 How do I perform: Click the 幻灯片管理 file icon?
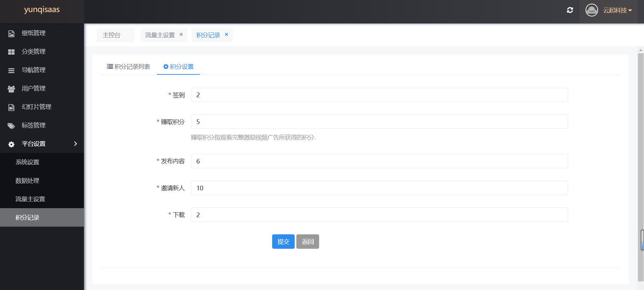pyautogui.click(x=11, y=107)
